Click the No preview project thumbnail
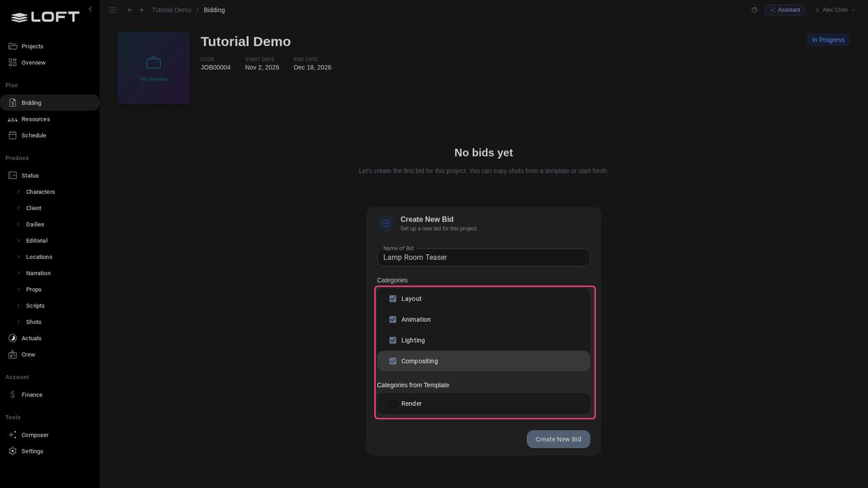 click(x=154, y=68)
